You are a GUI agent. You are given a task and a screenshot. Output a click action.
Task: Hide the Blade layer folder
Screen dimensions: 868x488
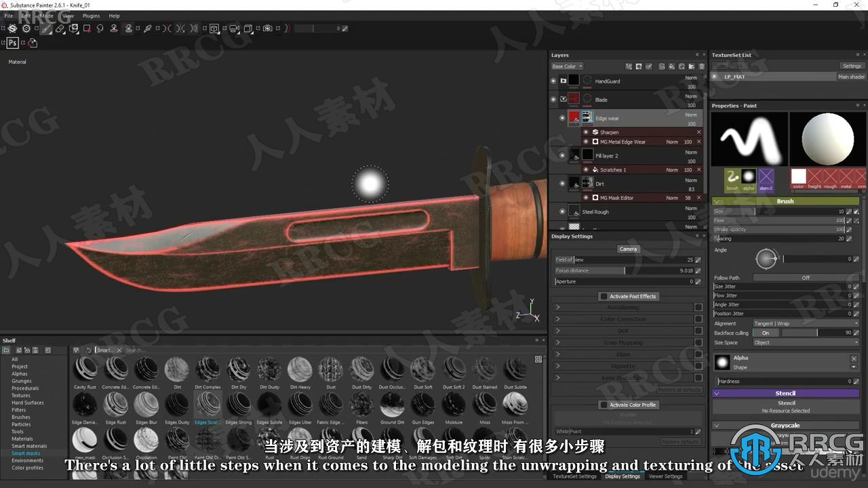pos(553,100)
